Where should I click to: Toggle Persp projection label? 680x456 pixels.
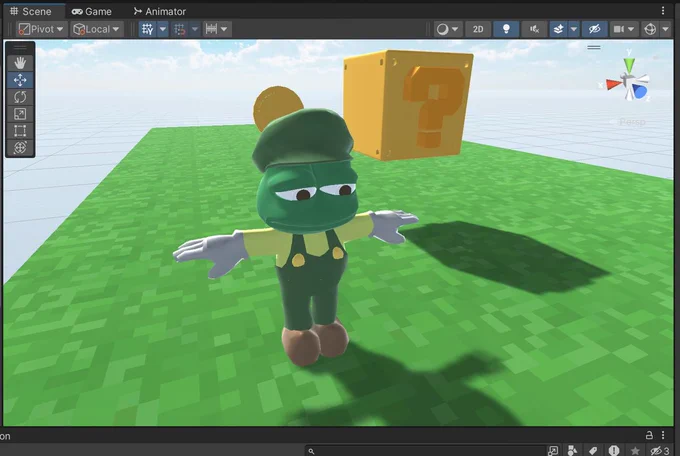tap(632, 122)
